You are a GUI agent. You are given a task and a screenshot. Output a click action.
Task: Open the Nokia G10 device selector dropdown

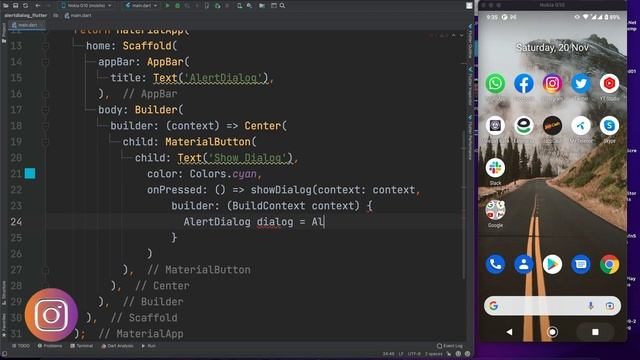click(x=86, y=6)
